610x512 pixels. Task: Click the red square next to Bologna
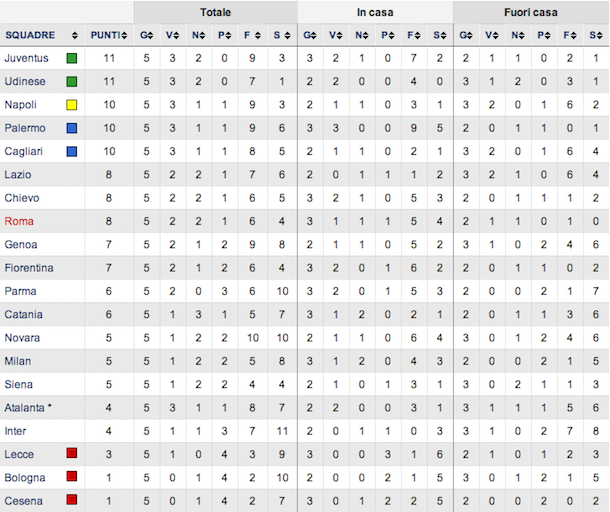72,476
